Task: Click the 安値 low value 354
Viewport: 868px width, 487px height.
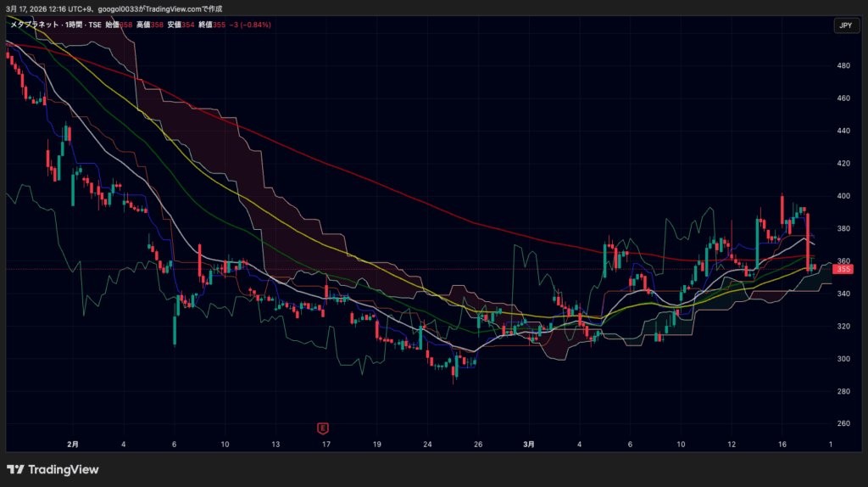Action: tap(188, 25)
